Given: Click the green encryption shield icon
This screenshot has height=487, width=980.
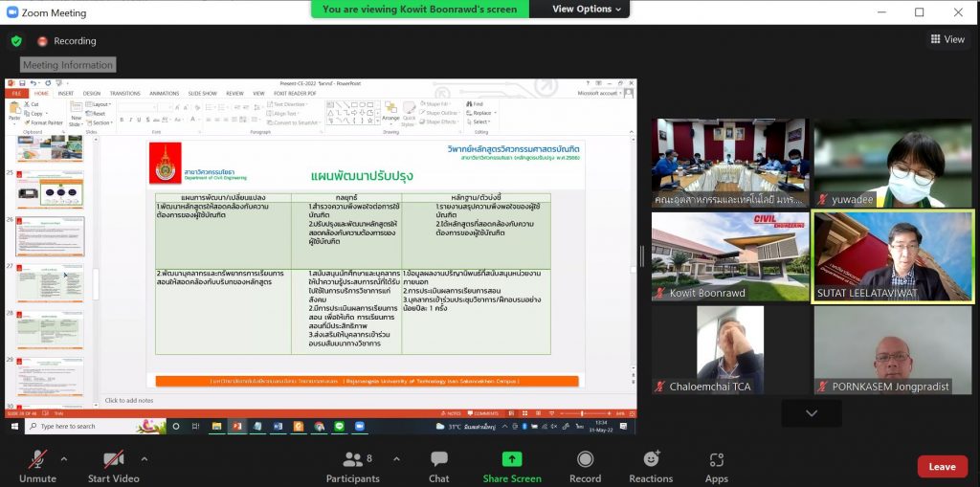Looking at the screenshot, I should coord(16,41).
